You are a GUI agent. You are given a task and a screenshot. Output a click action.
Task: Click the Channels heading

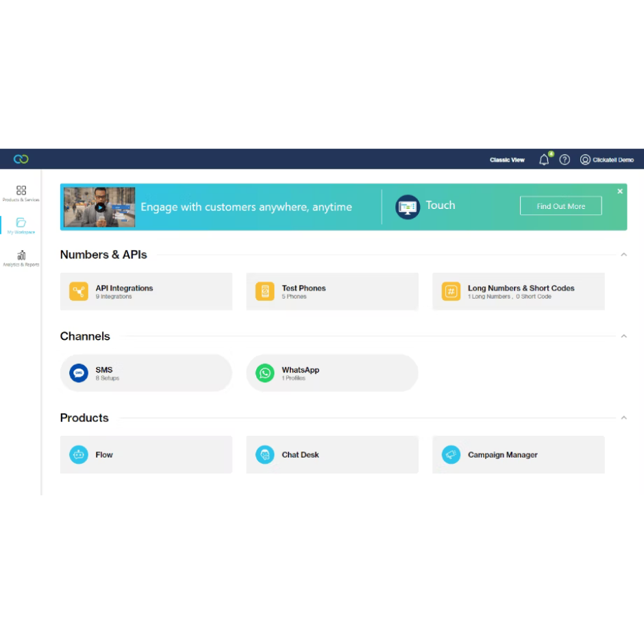coord(85,336)
